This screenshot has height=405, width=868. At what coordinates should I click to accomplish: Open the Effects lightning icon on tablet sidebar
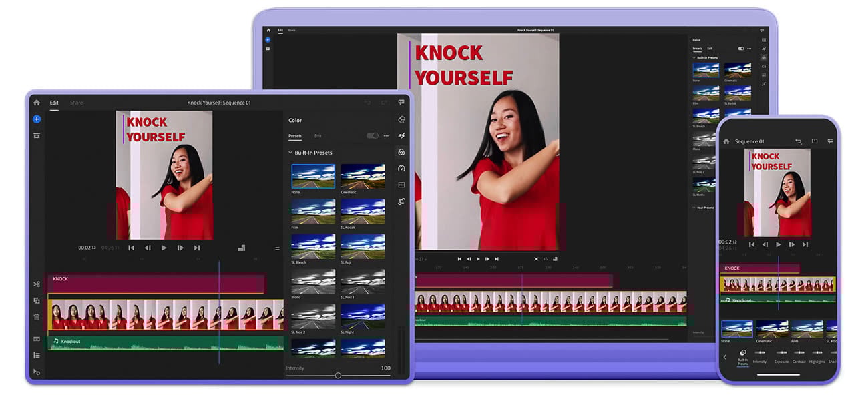(x=401, y=136)
